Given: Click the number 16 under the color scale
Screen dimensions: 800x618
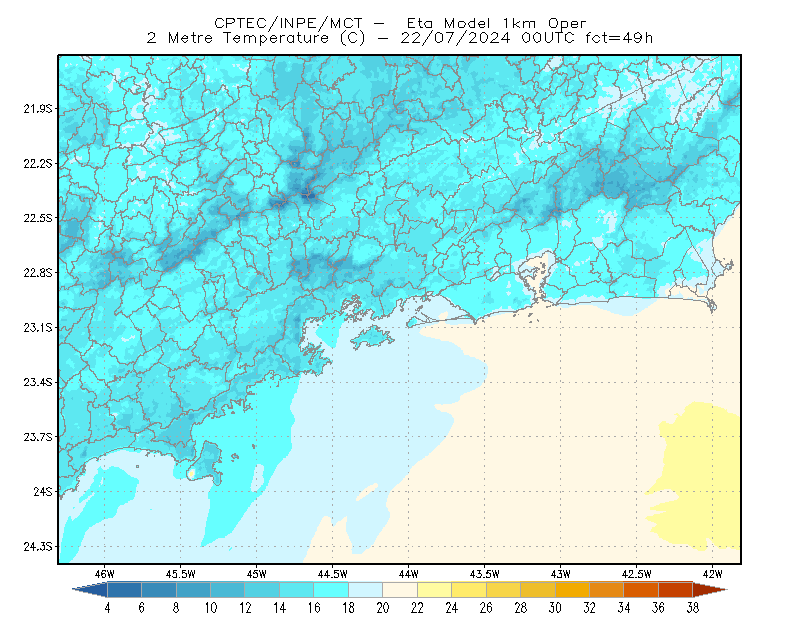Looking at the screenshot, I should 314,608.
